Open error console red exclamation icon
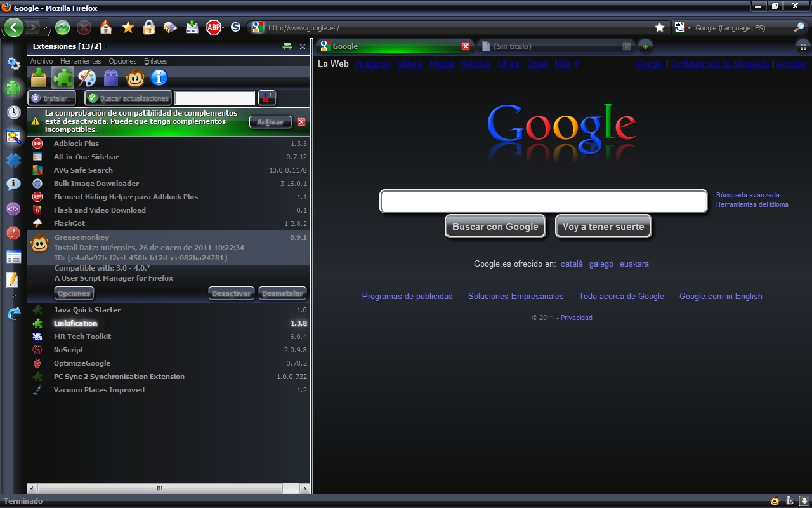 [x=13, y=233]
